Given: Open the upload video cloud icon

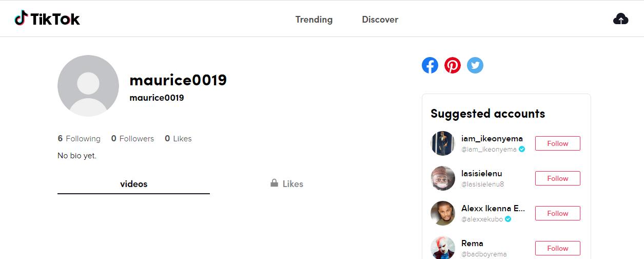Looking at the screenshot, I should click(x=620, y=19).
